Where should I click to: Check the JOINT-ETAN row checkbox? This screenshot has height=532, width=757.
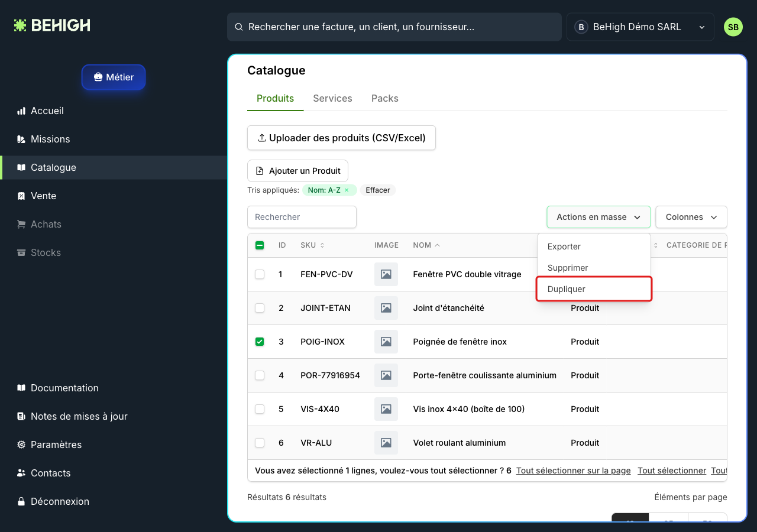coord(260,308)
